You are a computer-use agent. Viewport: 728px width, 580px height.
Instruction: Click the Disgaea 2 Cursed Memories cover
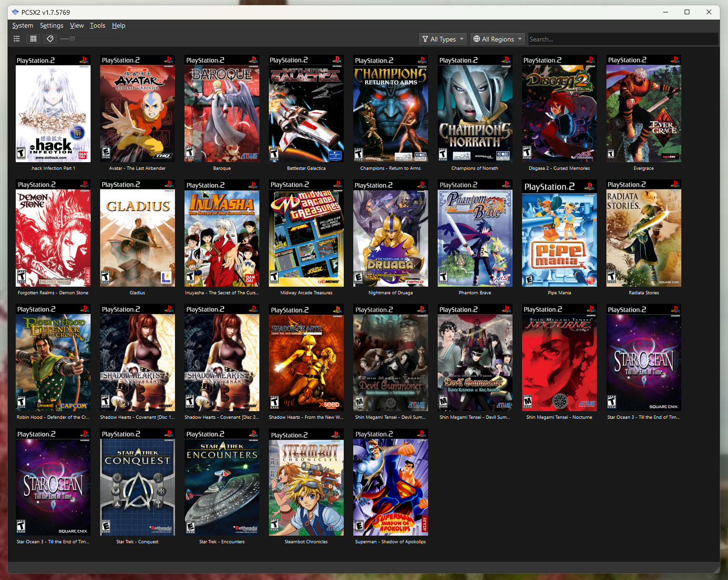click(x=559, y=108)
